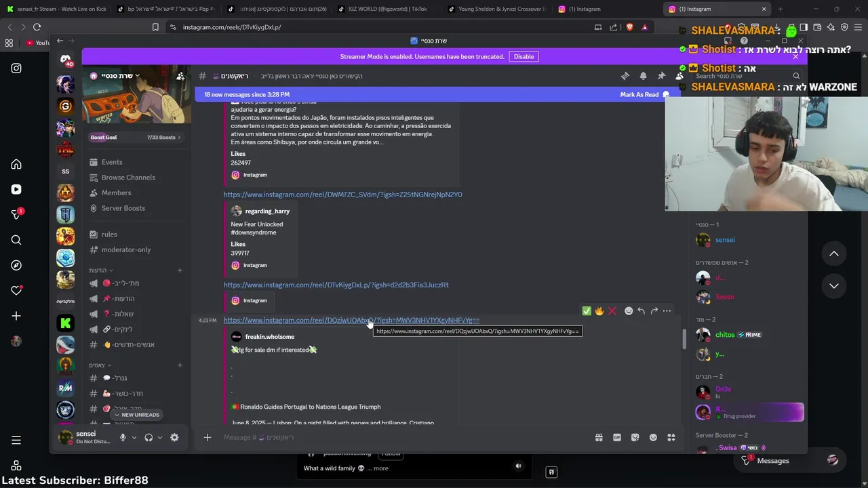Viewport: 868px width, 488px height.
Task: Create channel plus next to צאטים category
Action: click(x=180, y=365)
